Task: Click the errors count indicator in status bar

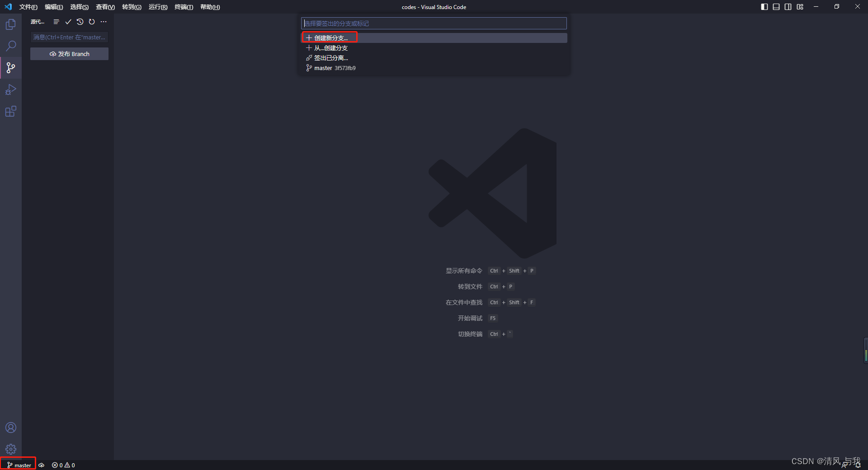Action: (x=57, y=465)
